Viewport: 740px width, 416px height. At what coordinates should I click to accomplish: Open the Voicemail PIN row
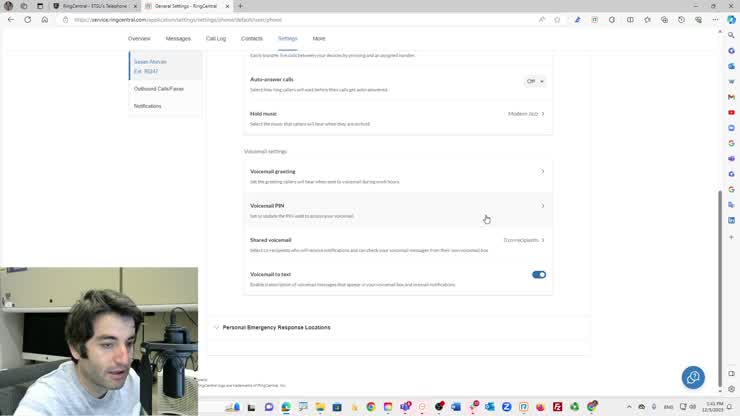[x=396, y=209]
